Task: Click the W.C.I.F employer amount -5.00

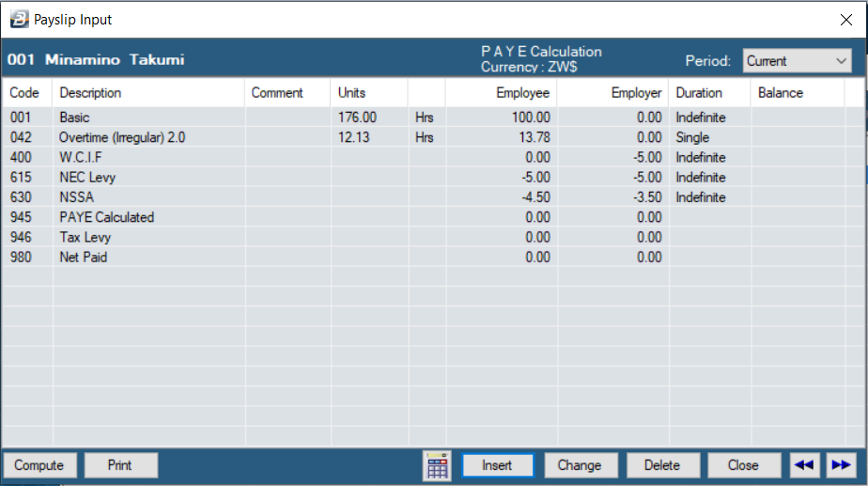Action: 647,157
